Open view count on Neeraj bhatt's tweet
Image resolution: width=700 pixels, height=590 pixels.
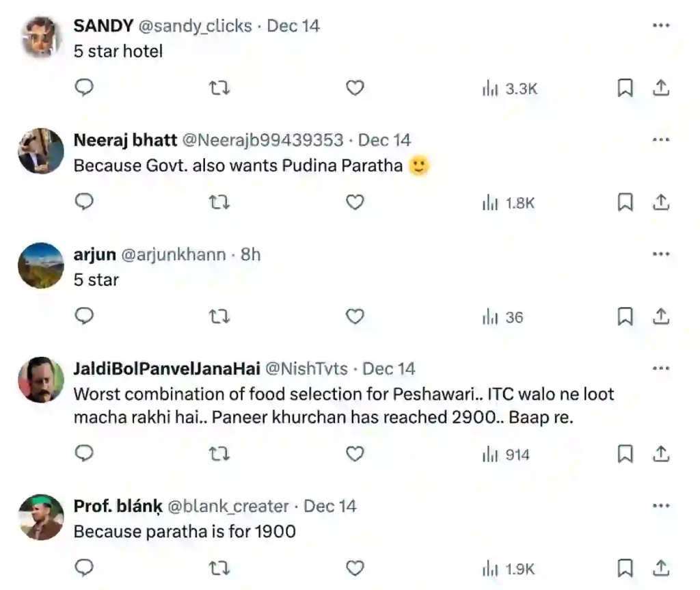[509, 203]
